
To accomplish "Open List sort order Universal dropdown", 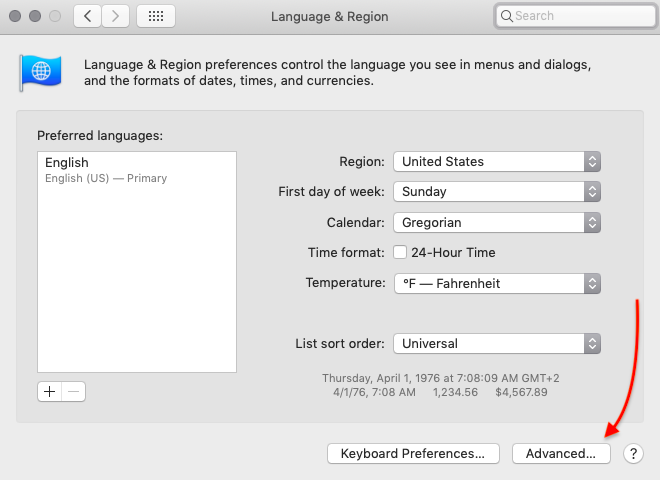I will coord(497,343).
